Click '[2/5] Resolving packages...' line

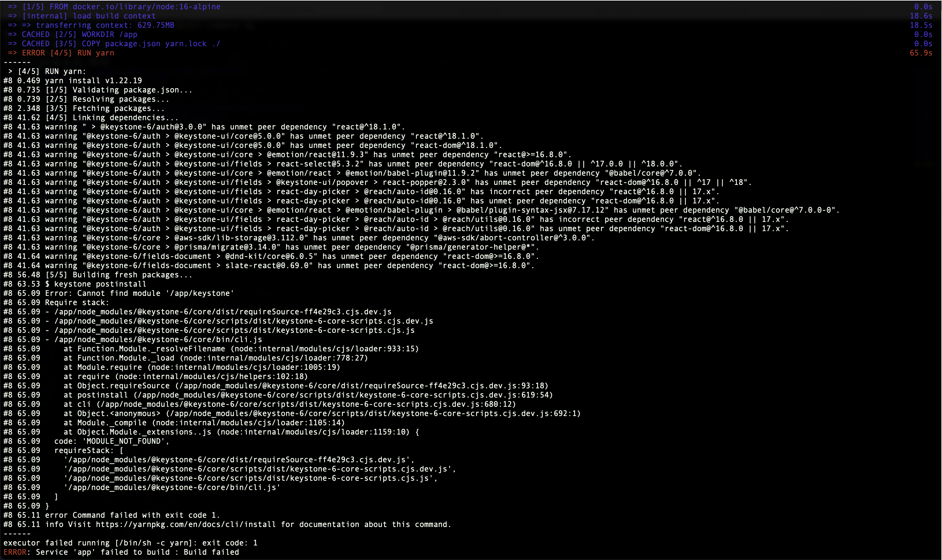(x=87, y=99)
